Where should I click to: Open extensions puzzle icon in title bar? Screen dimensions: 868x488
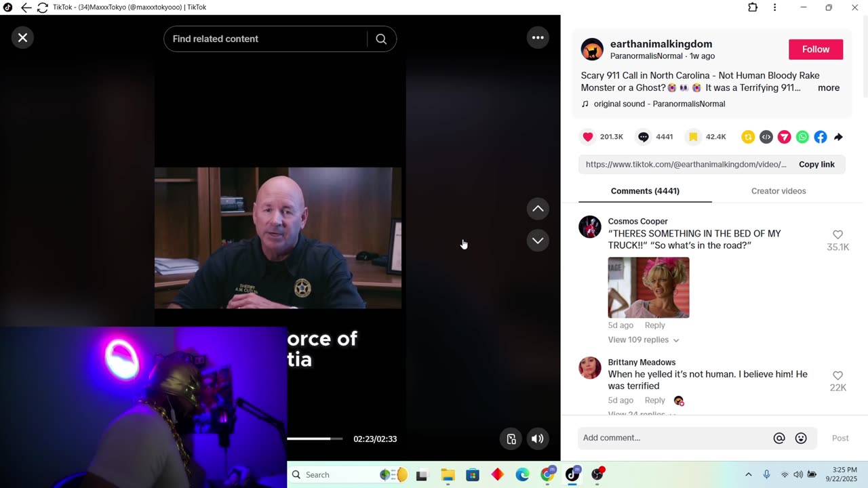[x=753, y=7]
